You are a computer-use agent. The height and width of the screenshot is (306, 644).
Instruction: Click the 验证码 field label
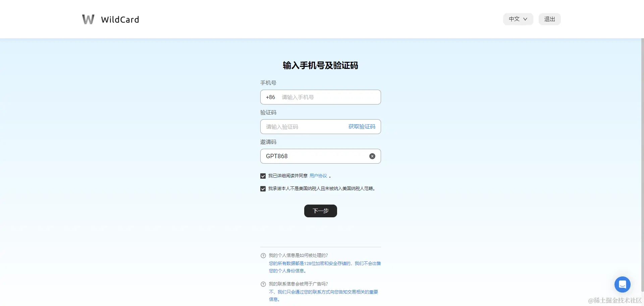click(x=268, y=112)
